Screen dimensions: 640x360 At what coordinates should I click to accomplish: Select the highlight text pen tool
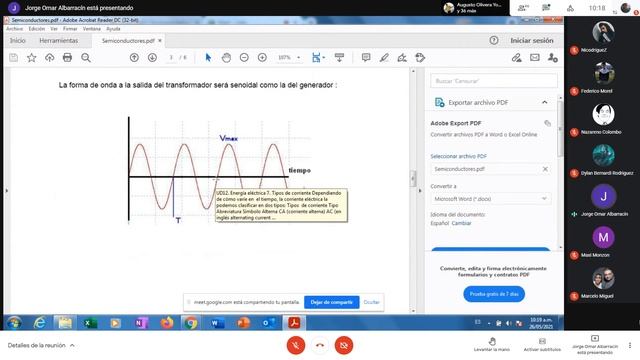click(384, 58)
